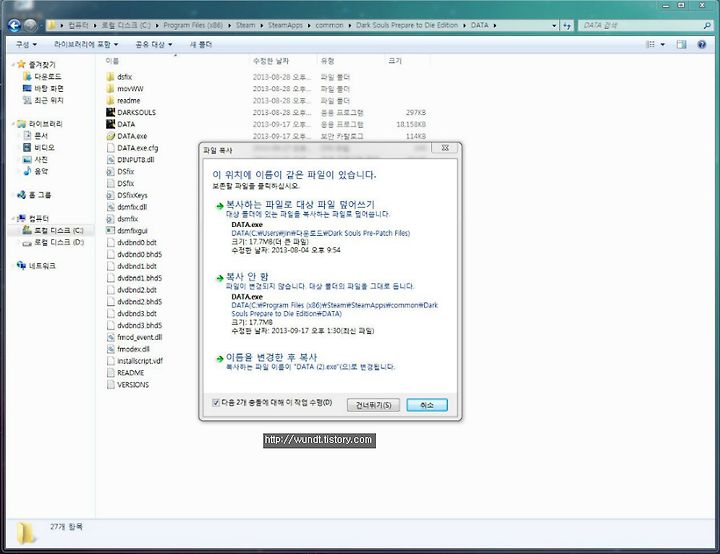Click 취소 button in copy dialog
This screenshot has width=720, height=554.
click(427, 405)
